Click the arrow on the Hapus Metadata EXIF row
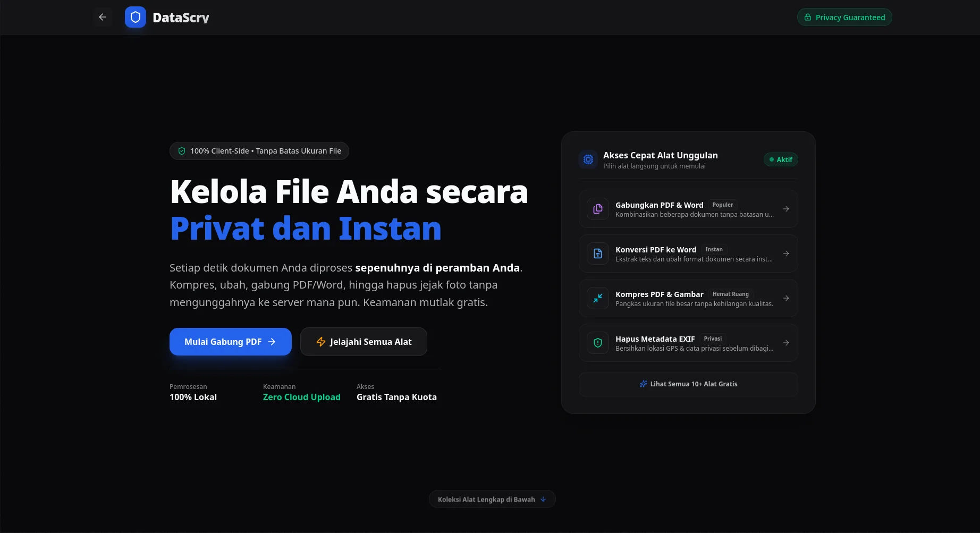Screen dimensions: 980x533 pyautogui.click(x=786, y=343)
